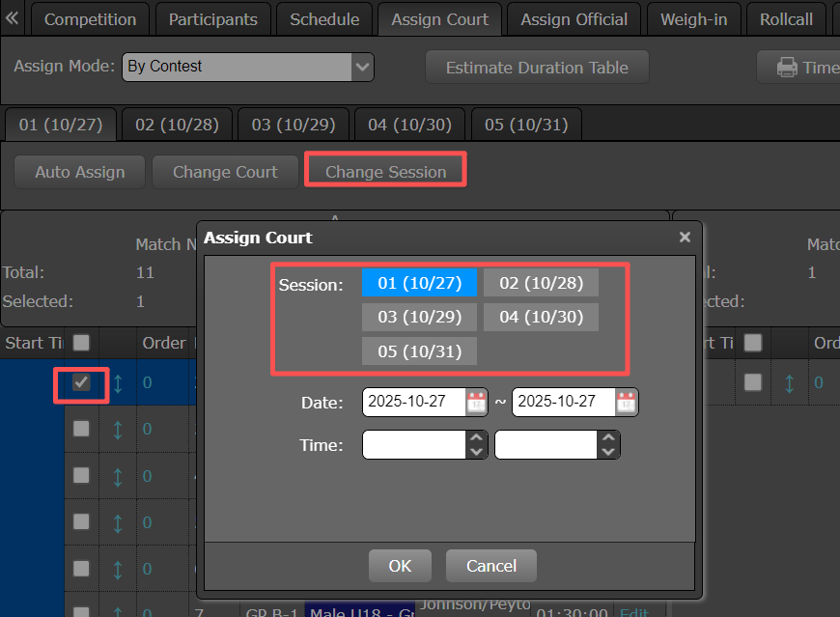Switch to the Weigh-in tab
The height and width of the screenshot is (617, 840).
(693, 19)
